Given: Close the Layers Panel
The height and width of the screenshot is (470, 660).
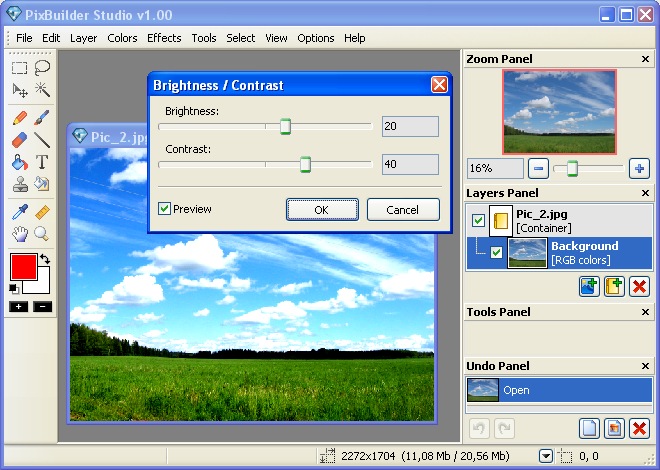Looking at the screenshot, I should [x=645, y=193].
